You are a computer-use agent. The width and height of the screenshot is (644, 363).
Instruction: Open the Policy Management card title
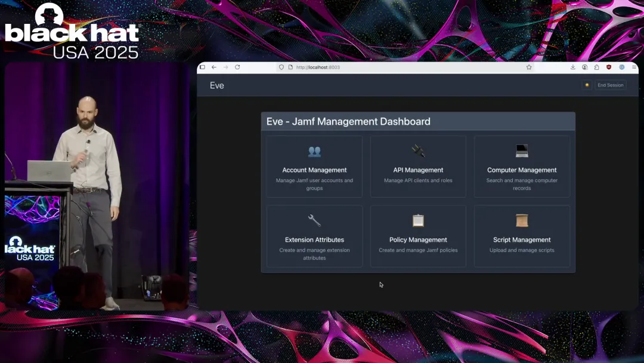(x=418, y=239)
